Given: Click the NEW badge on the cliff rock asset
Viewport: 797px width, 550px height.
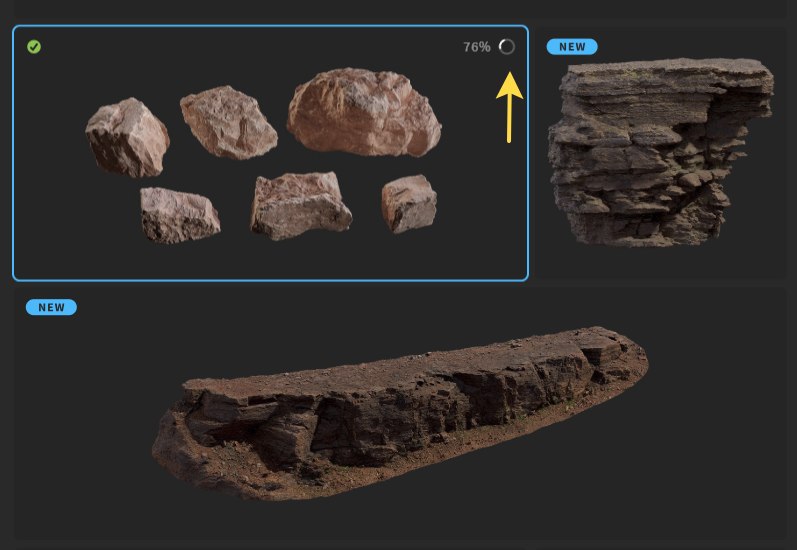Looking at the screenshot, I should (x=572, y=47).
